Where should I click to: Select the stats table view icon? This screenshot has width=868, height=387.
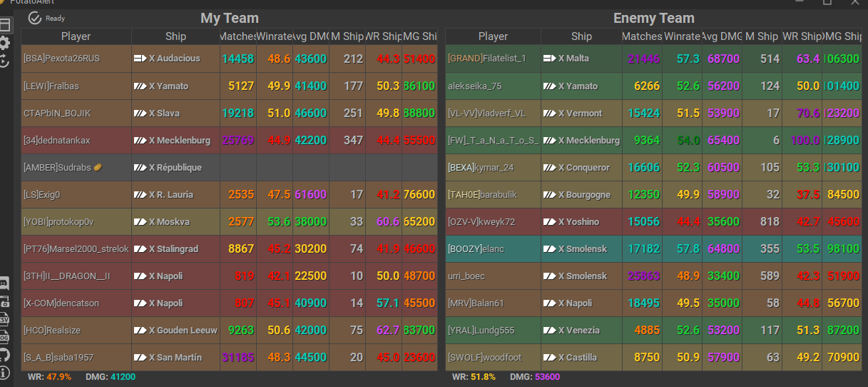pyautogui.click(x=5, y=25)
